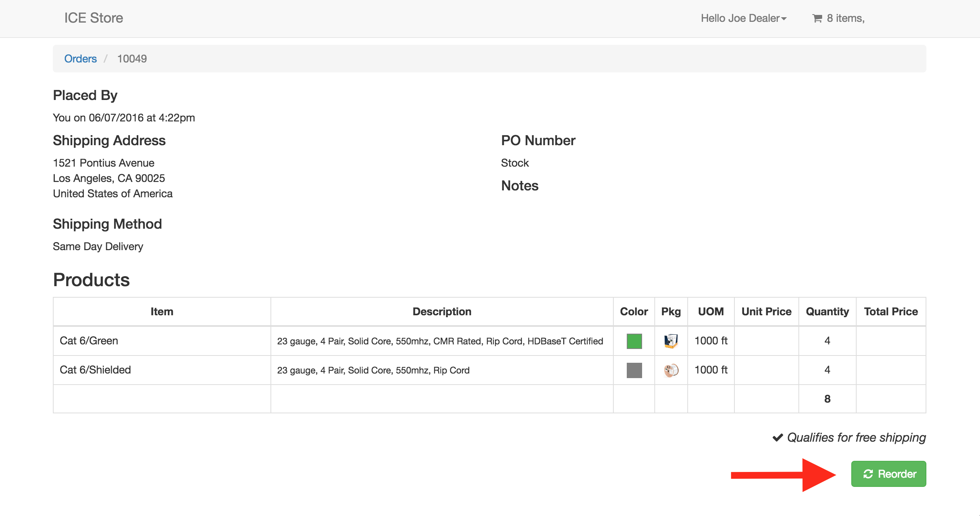Open the ICE Store home link
Screen dimensions: 980x516
(x=93, y=18)
